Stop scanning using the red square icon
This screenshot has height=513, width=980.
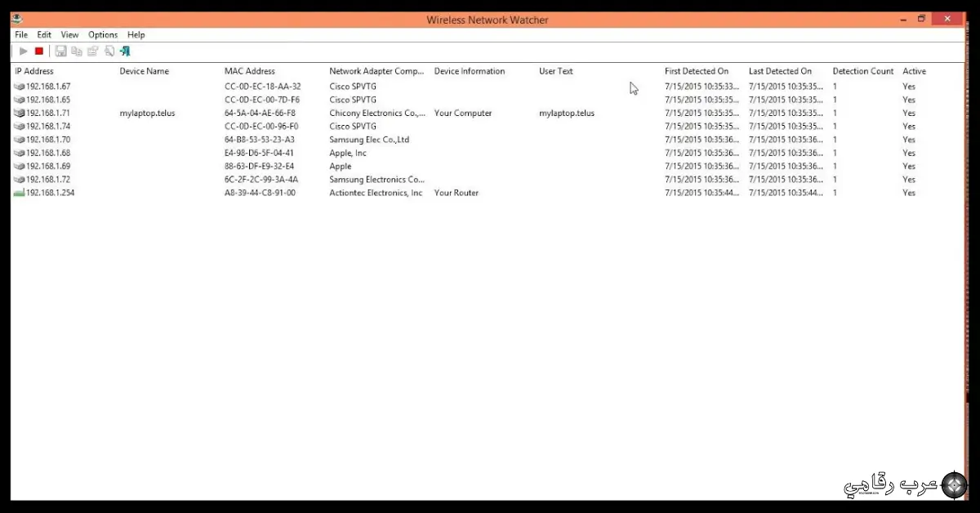(x=38, y=51)
